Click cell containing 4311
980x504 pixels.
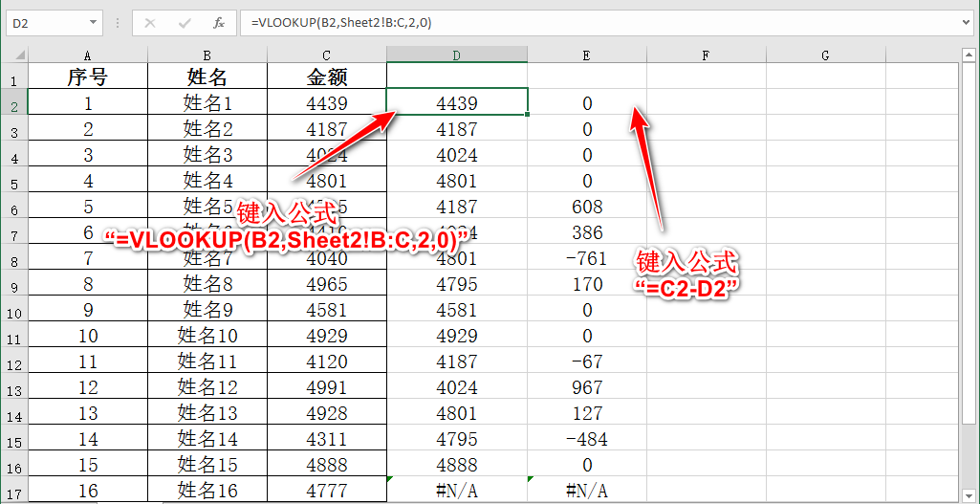(x=327, y=440)
